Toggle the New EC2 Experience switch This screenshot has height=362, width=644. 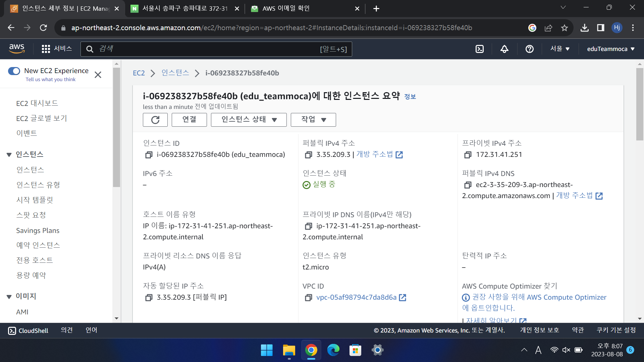point(14,71)
